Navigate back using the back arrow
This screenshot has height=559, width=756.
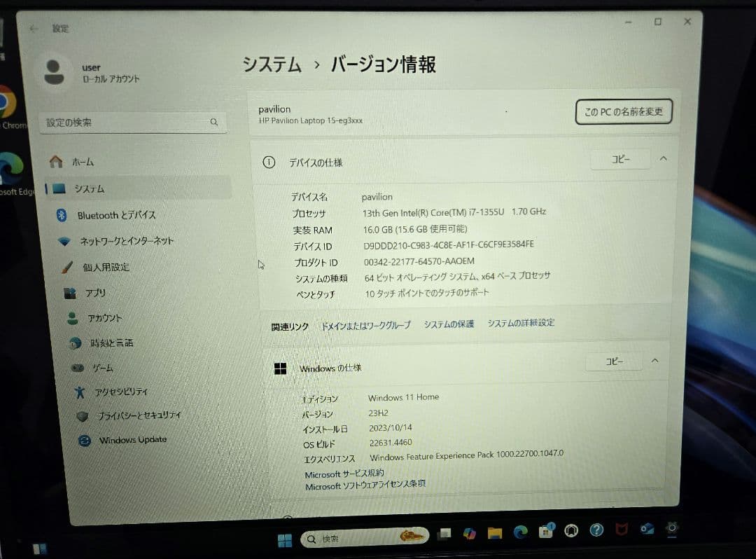tap(33, 27)
